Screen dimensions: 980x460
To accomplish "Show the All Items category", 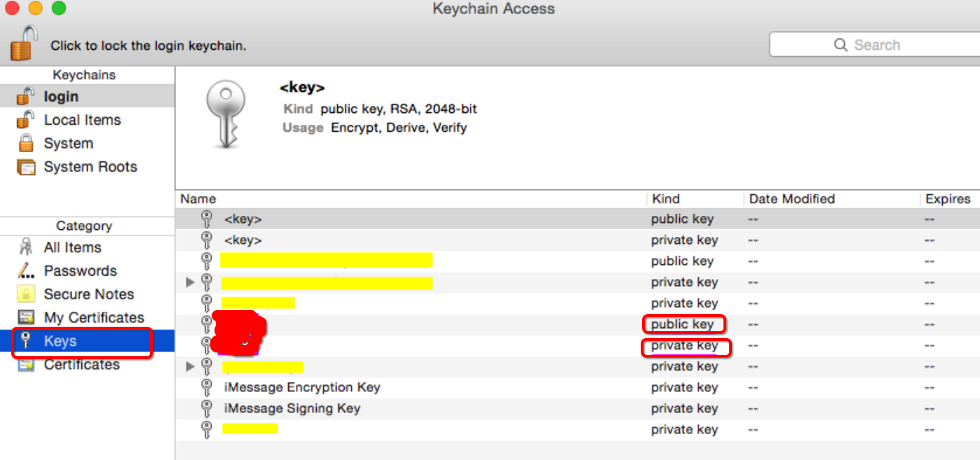I will tap(72, 248).
